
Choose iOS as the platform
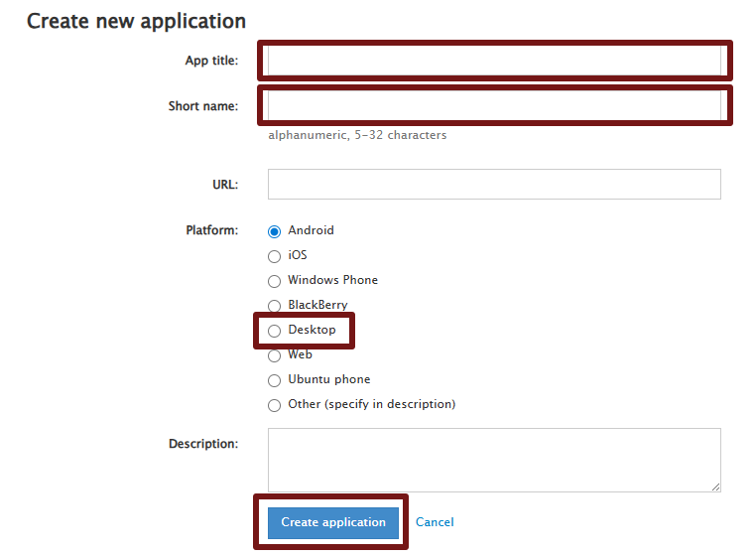coord(275,256)
